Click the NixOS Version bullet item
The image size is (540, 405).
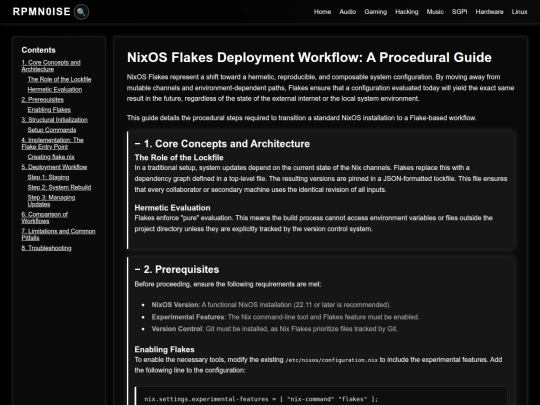[271, 305]
